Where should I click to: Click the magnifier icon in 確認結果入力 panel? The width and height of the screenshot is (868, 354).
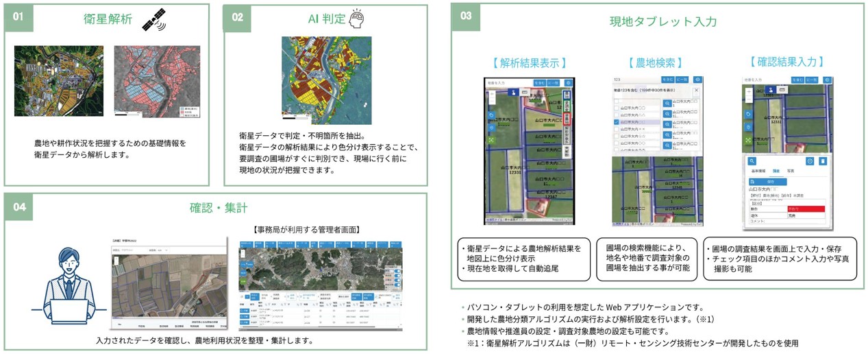point(752,161)
